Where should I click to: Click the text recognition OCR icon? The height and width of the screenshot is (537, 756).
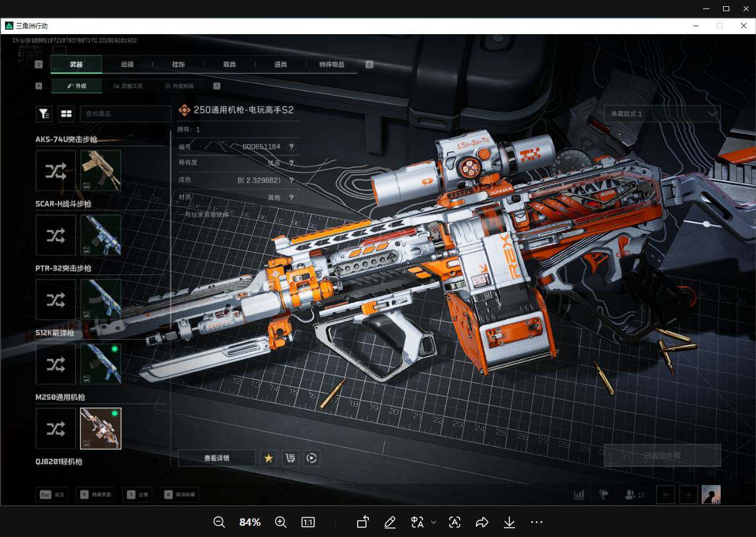coord(455,522)
